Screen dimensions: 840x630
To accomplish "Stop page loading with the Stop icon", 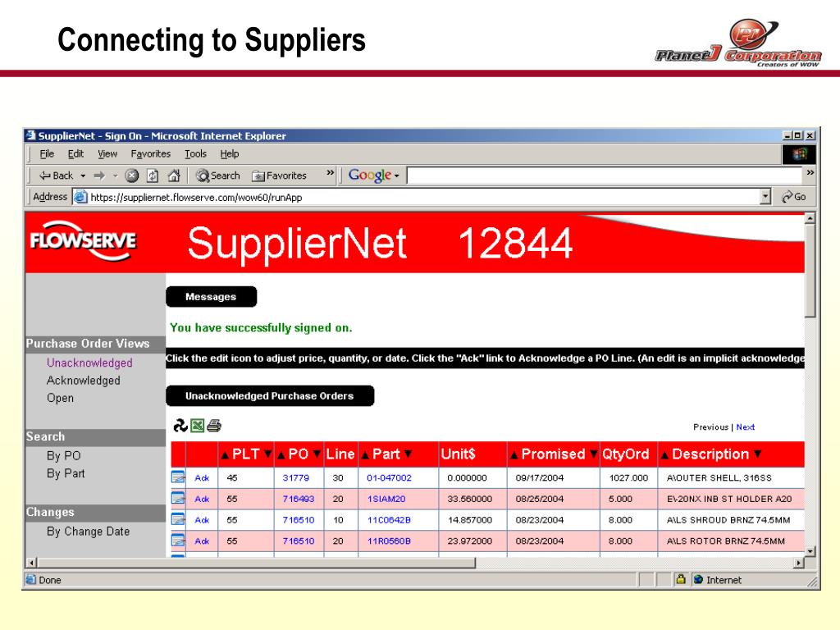I will (132, 176).
